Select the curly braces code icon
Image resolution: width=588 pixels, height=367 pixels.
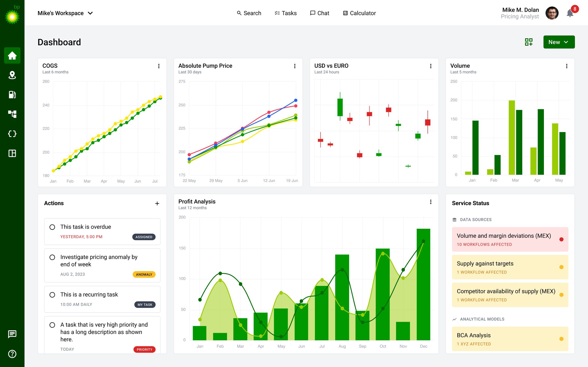12,134
